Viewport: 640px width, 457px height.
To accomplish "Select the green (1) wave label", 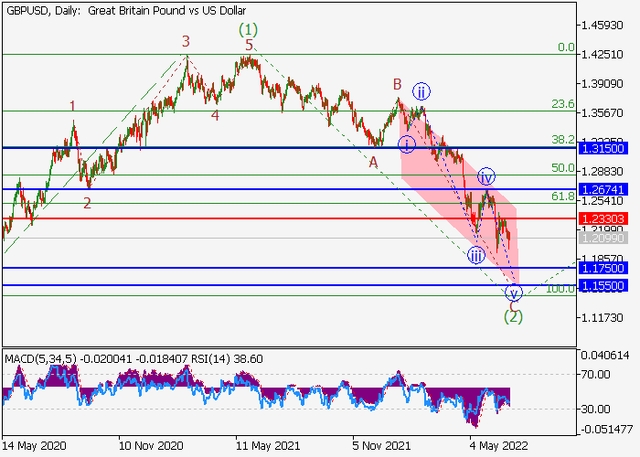I will 248,30.
